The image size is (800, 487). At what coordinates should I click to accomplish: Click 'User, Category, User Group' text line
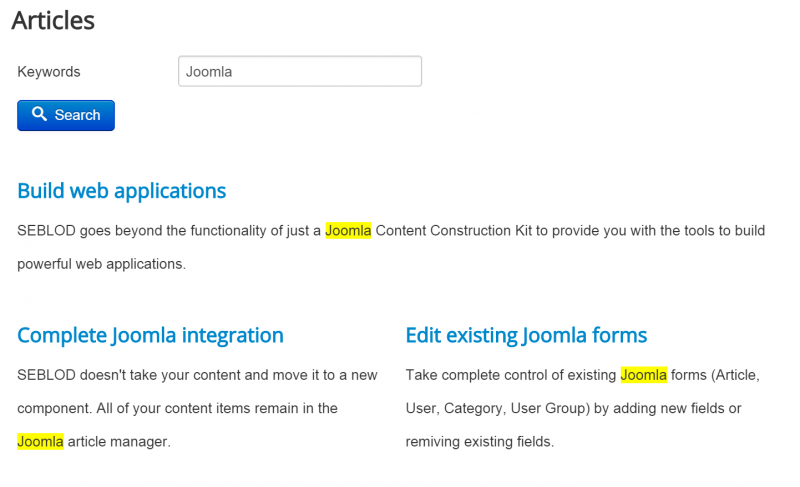(573, 408)
